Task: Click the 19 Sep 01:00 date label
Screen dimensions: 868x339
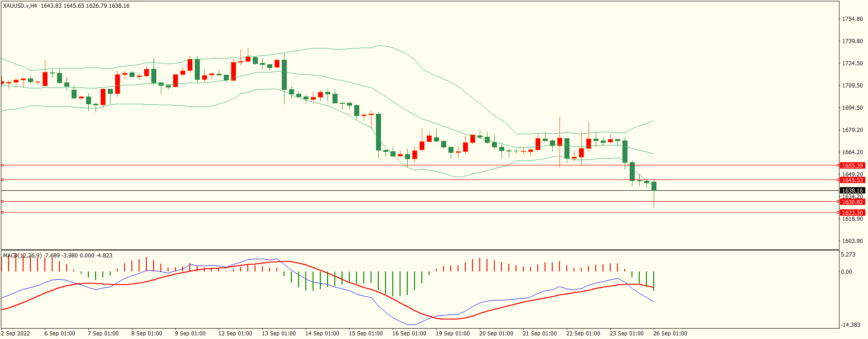Action: click(453, 334)
